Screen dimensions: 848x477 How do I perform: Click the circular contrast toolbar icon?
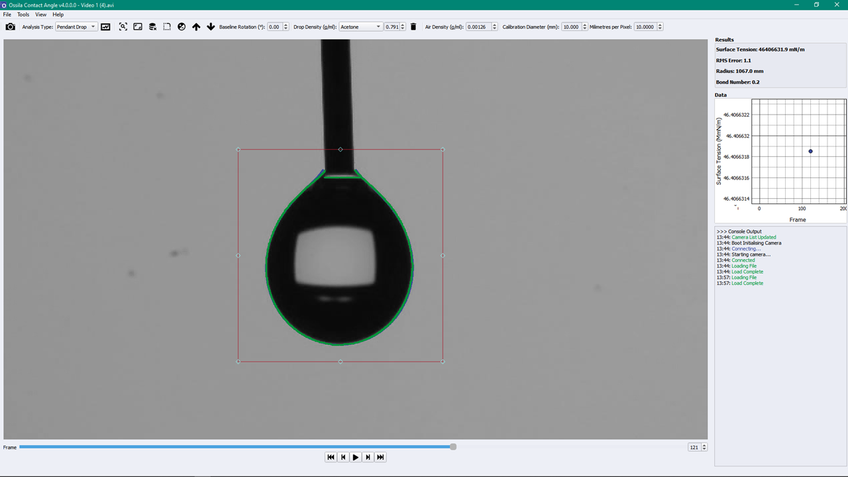[181, 27]
